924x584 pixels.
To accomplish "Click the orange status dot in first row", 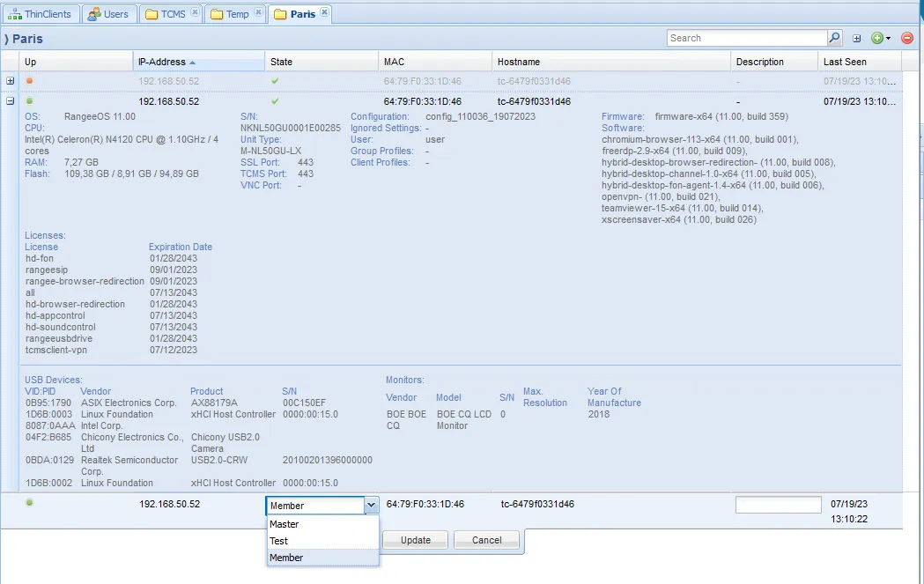I will [29, 81].
